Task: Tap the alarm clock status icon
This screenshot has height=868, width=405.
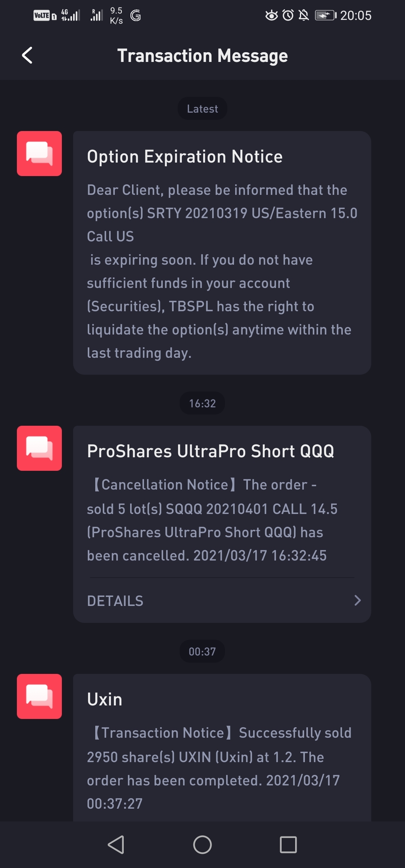Action: tap(288, 15)
